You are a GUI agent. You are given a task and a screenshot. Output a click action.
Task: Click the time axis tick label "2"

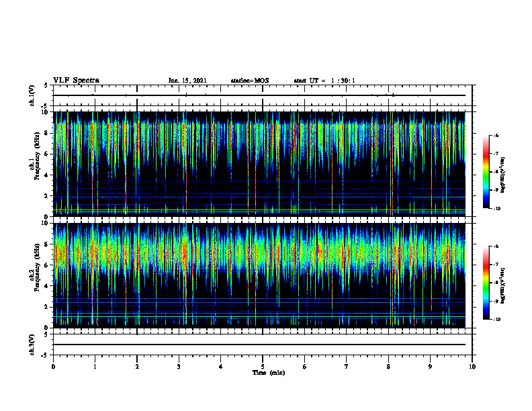click(x=137, y=367)
